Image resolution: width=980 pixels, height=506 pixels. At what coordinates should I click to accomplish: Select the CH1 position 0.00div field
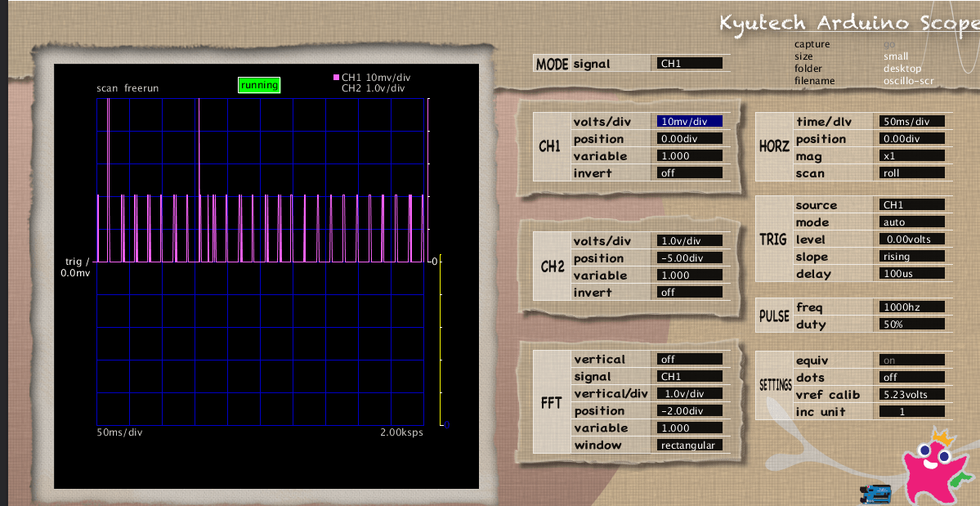coord(689,139)
